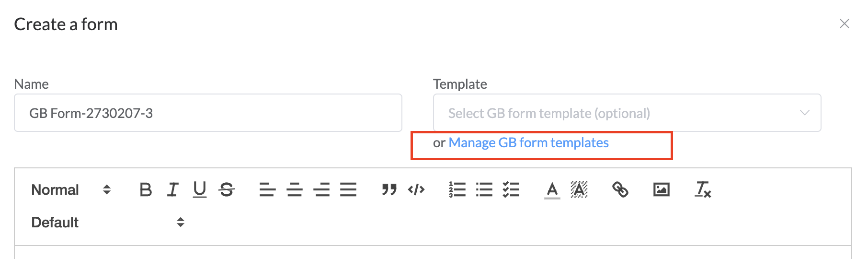
Task: Create a bulleted list
Action: pyautogui.click(x=484, y=190)
